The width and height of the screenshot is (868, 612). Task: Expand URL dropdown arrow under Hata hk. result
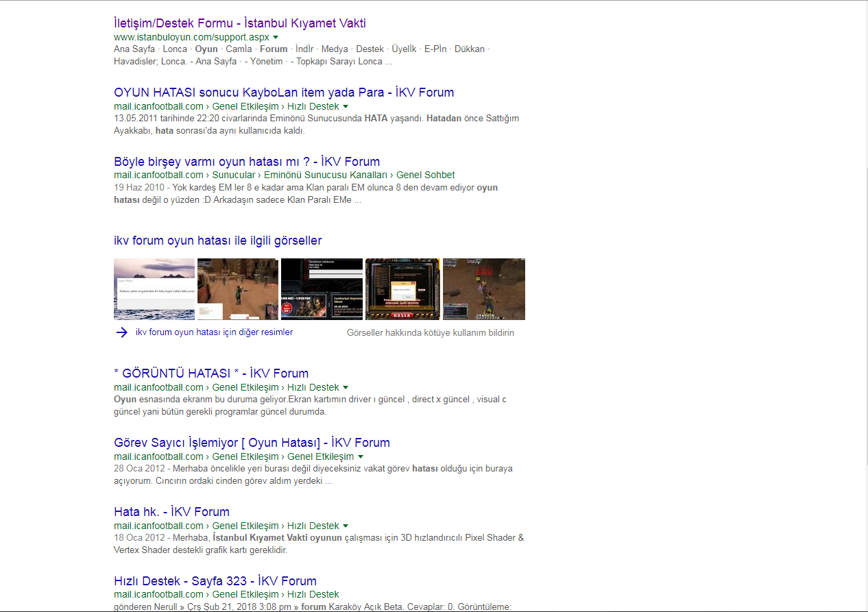(346, 526)
